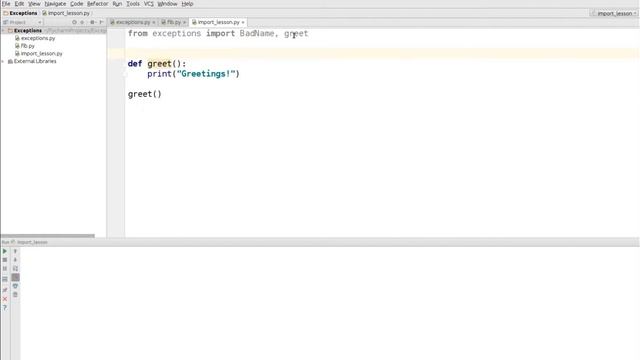
Task: Clear Run output with trash icon
Action: [15, 295]
